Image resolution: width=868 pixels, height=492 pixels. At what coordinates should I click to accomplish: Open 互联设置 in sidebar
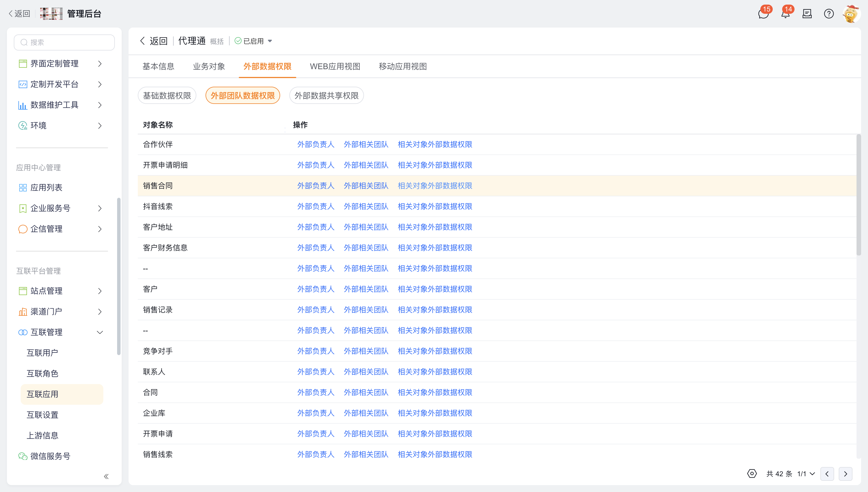pos(42,415)
